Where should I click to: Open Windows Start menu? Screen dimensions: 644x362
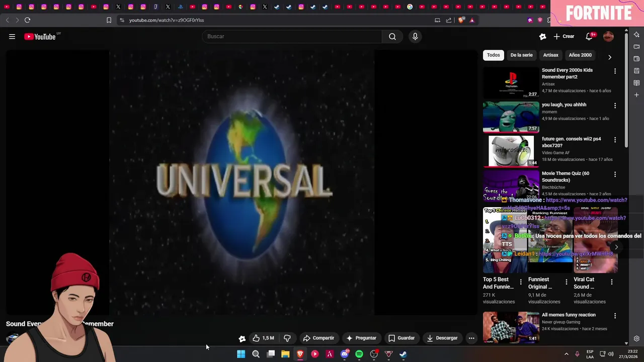(241, 354)
